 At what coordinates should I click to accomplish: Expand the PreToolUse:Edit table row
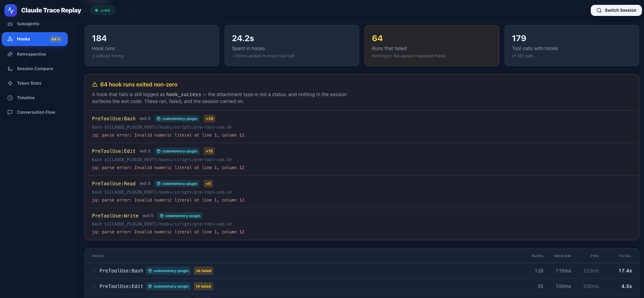click(362, 286)
